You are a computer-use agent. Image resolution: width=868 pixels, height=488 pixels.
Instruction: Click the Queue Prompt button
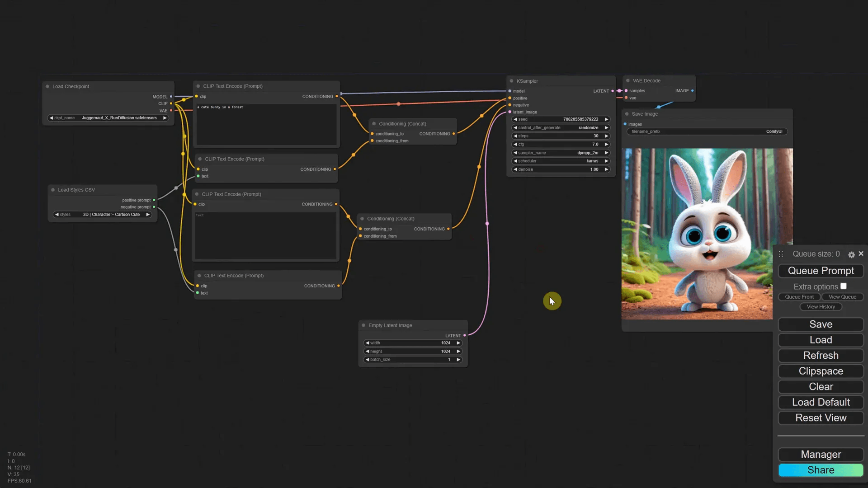tap(821, 271)
